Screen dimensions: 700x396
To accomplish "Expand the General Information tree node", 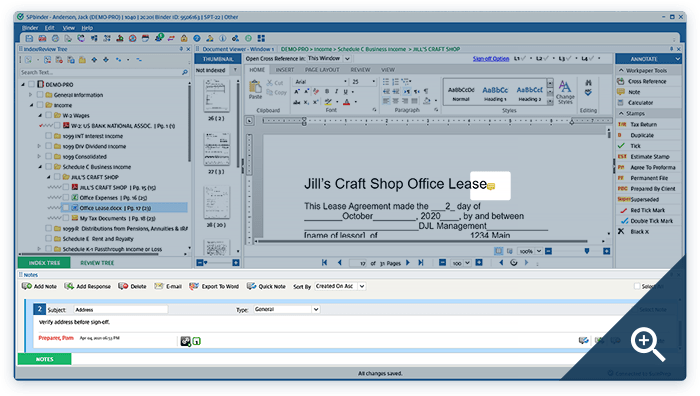I will pyautogui.click(x=30, y=95).
